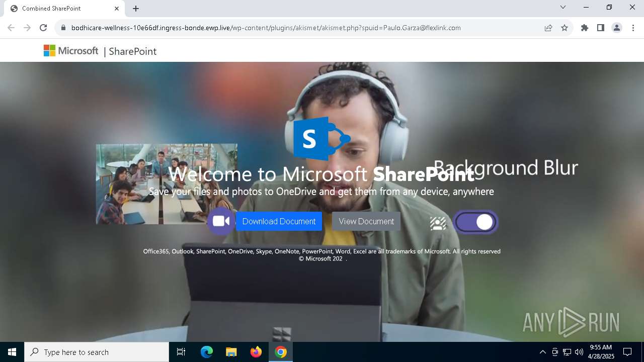Image resolution: width=644 pixels, height=362 pixels.
Task: Click the lock site info icon
Action: point(63,28)
